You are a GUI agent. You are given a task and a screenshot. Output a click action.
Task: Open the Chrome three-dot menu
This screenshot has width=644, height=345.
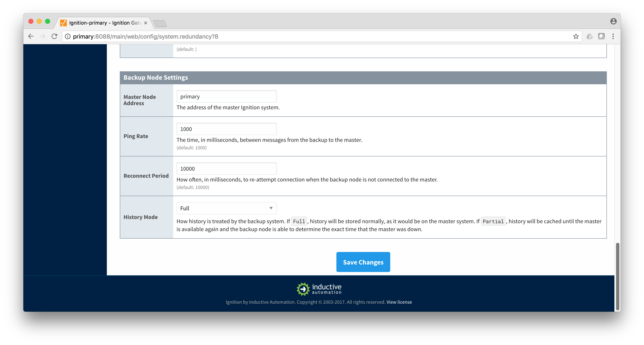pos(613,37)
